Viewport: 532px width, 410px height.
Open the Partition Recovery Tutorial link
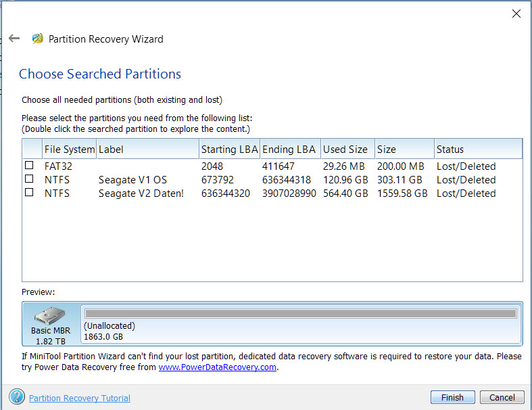point(80,398)
